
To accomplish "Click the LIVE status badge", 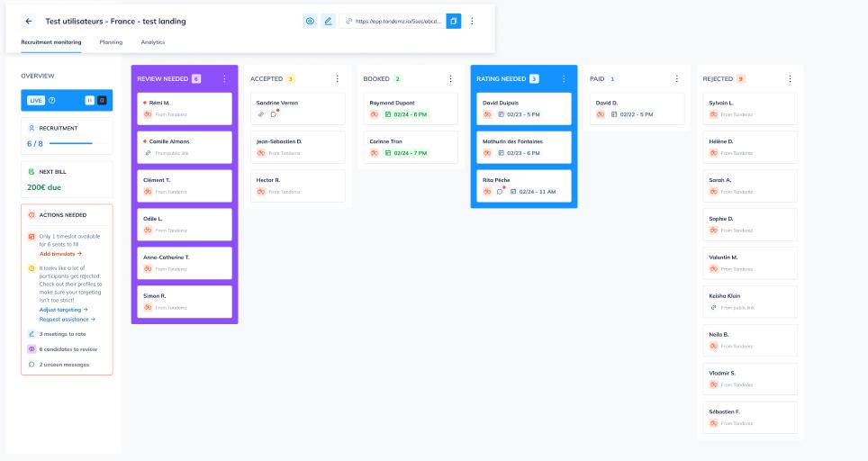I will pyautogui.click(x=36, y=100).
